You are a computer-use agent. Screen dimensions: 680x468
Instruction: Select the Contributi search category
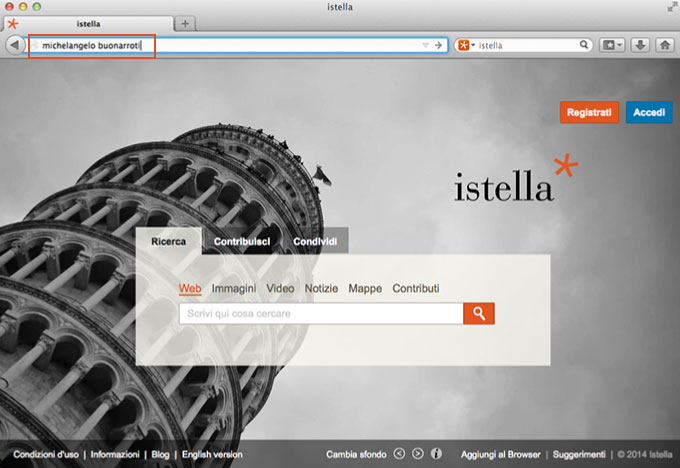[x=416, y=288]
